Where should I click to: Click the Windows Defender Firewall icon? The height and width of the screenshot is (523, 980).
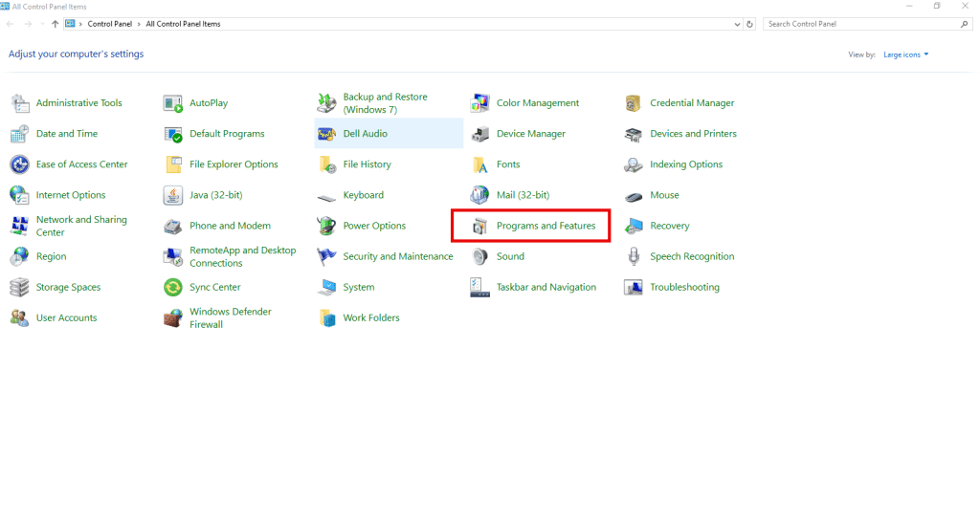pos(172,318)
